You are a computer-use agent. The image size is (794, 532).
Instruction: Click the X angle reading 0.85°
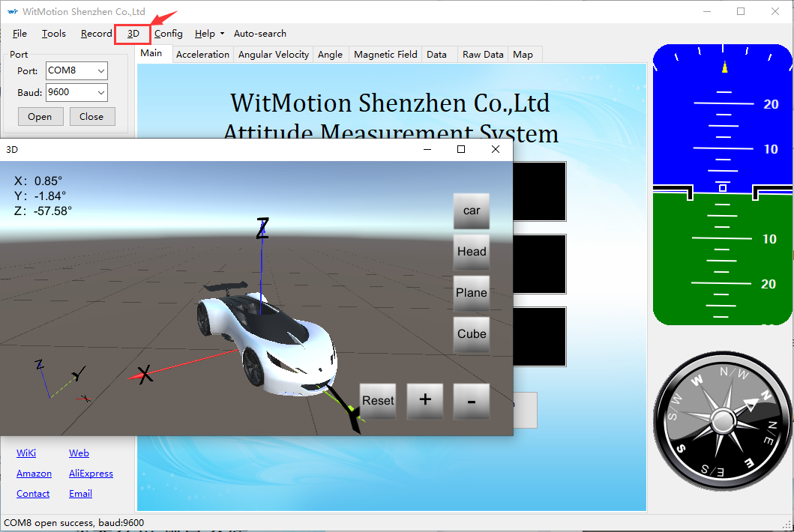pos(38,181)
